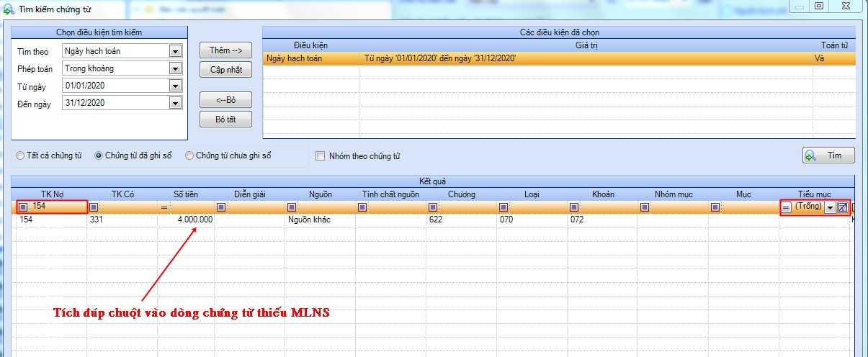This screenshot has height=357, width=868.
Task: Select Chứng từ chưa ghi sổ radio option
Action: pos(189,155)
